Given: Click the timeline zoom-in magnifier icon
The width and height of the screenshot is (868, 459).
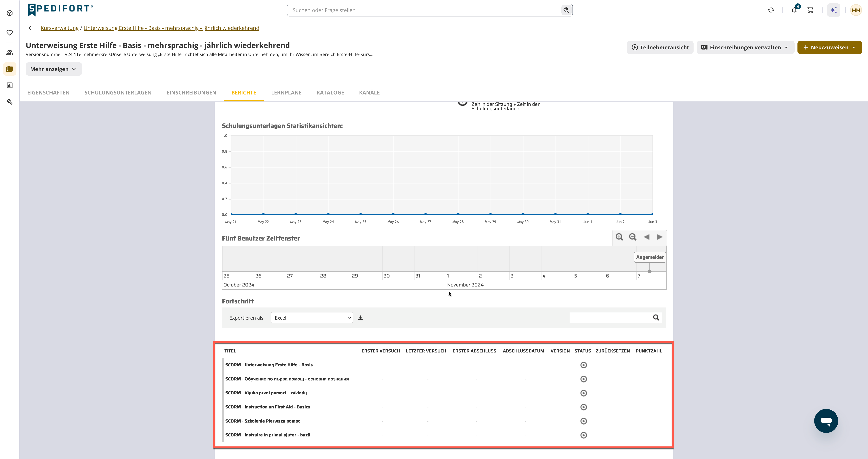Looking at the screenshot, I should pos(619,237).
